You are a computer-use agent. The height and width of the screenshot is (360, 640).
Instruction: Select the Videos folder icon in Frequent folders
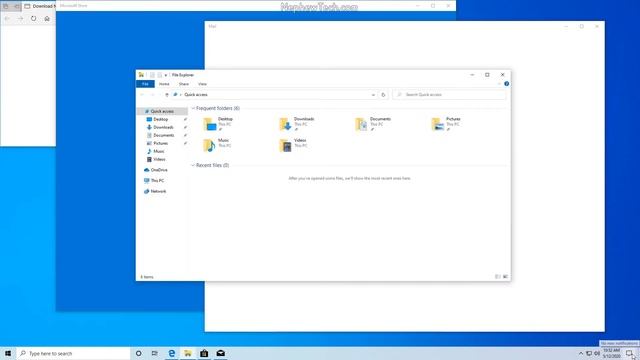pyautogui.click(x=285, y=145)
